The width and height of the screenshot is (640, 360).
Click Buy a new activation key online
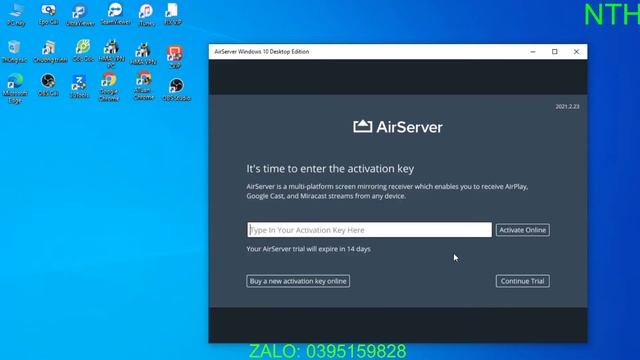[x=298, y=281]
